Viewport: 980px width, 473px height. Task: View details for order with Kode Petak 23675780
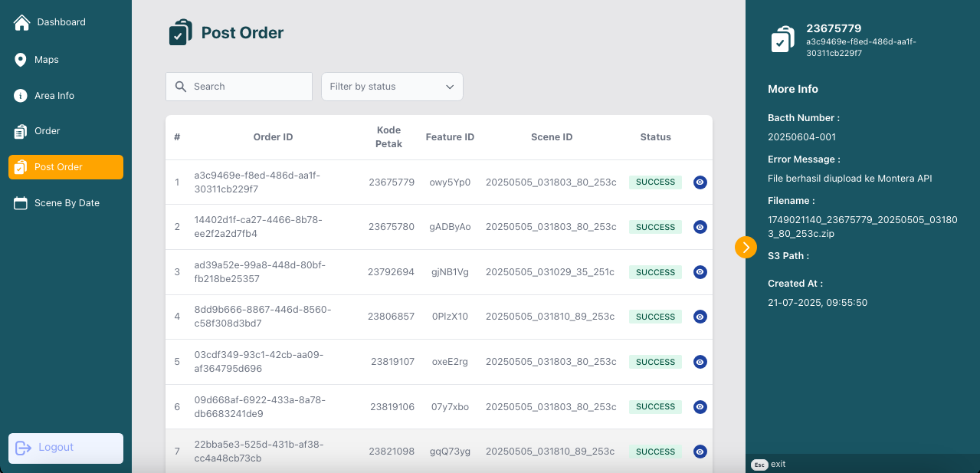[x=700, y=227]
